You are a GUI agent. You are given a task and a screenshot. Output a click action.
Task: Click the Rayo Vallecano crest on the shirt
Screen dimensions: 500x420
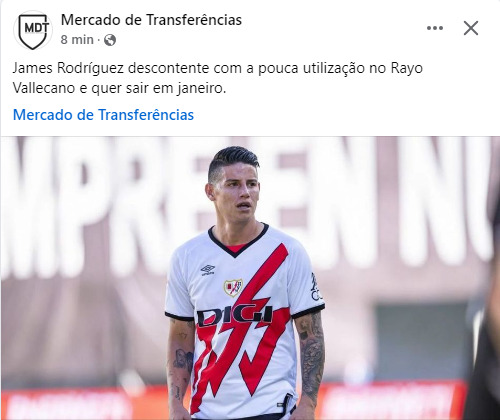coord(233,287)
